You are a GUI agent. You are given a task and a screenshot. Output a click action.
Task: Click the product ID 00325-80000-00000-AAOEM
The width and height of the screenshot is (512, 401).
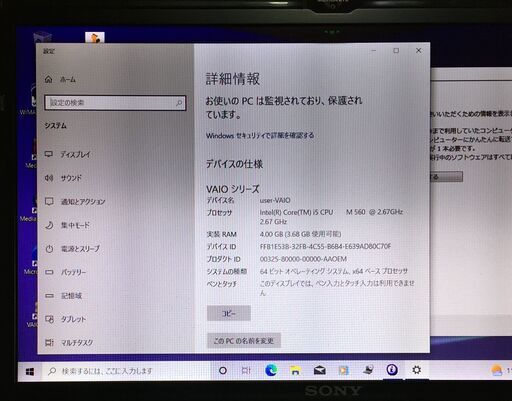(303, 259)
